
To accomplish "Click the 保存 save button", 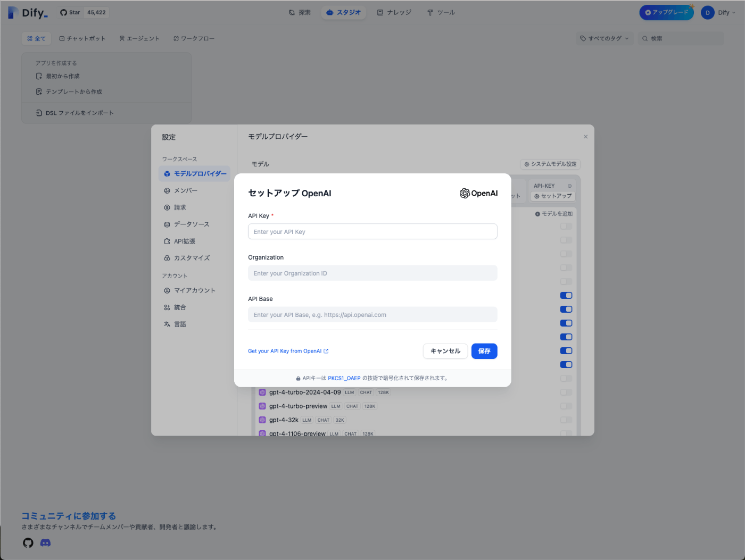I will pyautogui.click(x=484, y=351).
